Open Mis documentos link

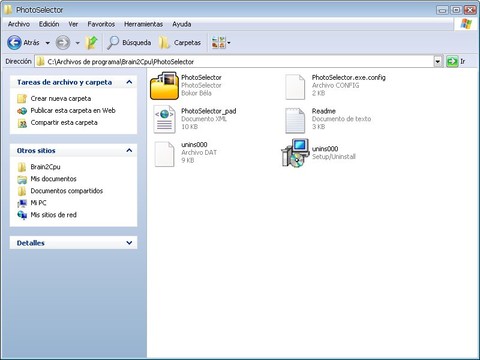point(53,179)
